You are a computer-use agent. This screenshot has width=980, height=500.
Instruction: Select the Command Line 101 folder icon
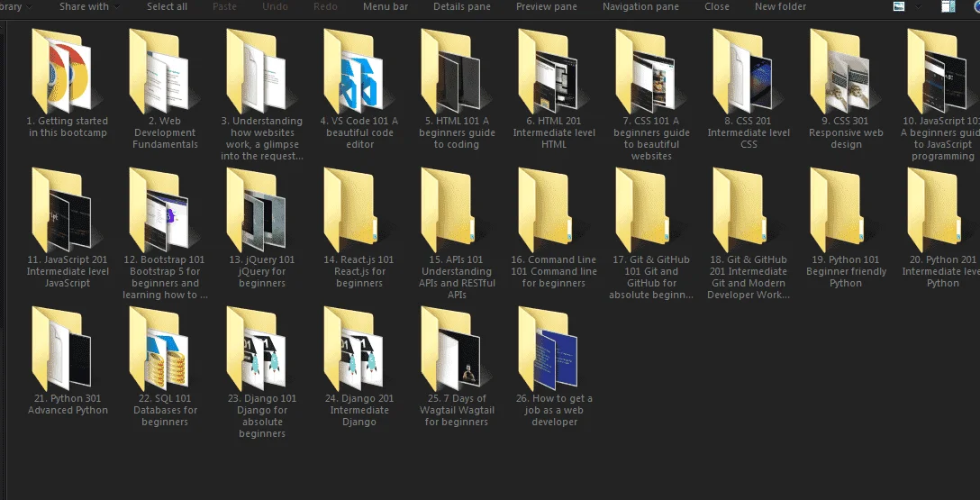(x=546, y=210)
